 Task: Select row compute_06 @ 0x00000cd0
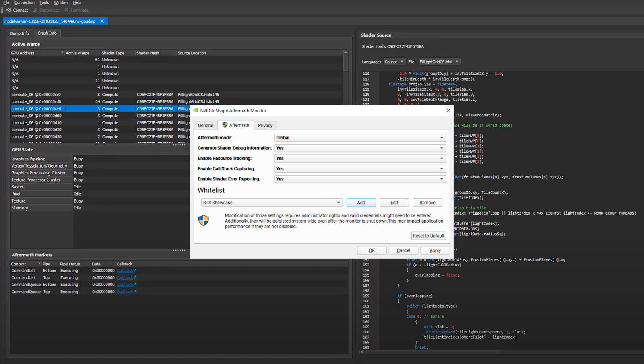tap(177, 102)
